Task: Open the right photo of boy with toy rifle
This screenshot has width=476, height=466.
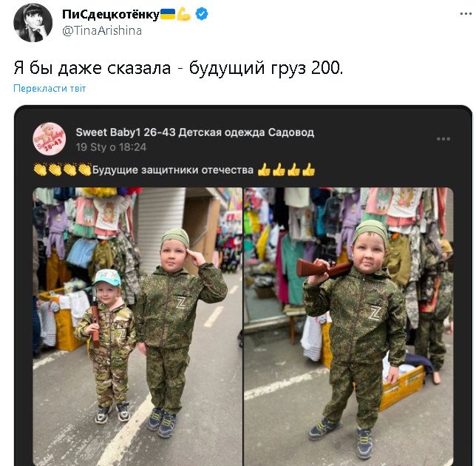Action: 349,326
